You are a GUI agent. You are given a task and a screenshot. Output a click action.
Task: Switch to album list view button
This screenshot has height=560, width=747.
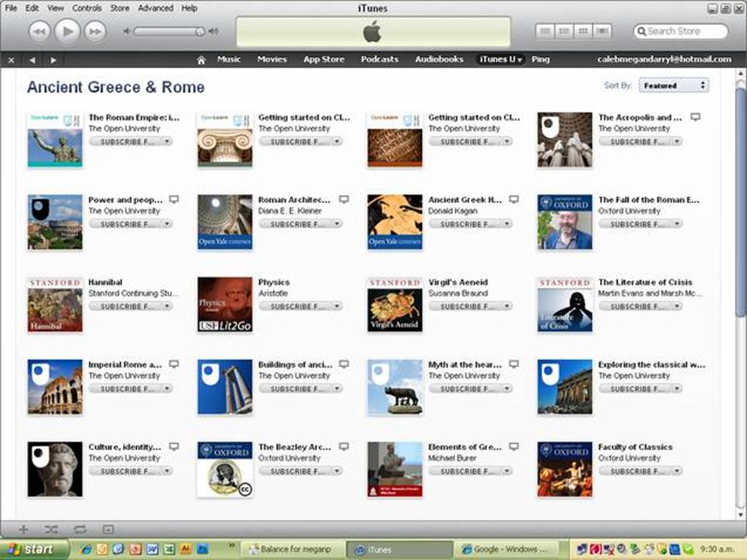point(564,31)
